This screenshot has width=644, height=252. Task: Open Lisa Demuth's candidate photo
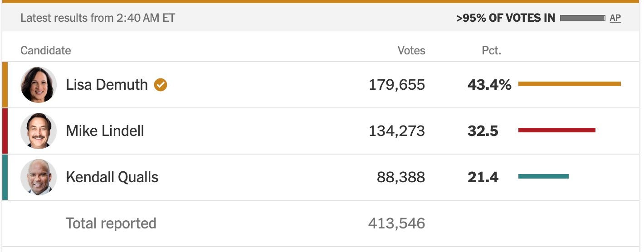pyautogui.click(x=39, y=85)
